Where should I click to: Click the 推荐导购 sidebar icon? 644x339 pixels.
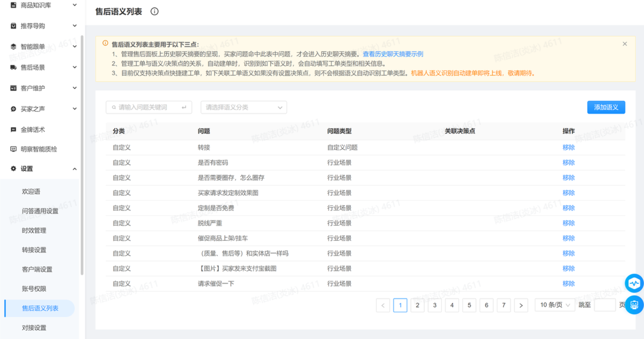(13, 26)
